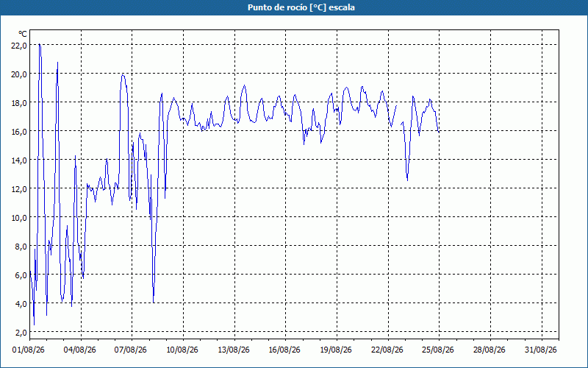The image size is (588, 368).
Task: Click the 01/08/26 date label
Action: (x=29, y=350)
